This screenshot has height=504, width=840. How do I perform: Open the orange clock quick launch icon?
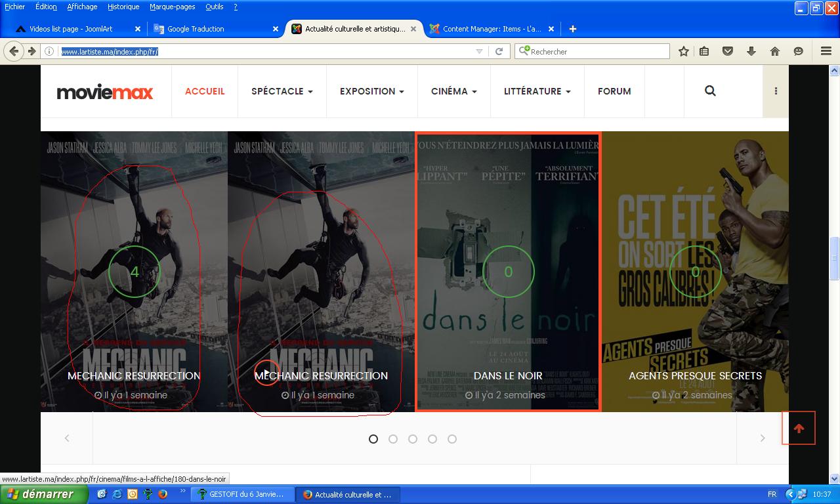[133, 494]
